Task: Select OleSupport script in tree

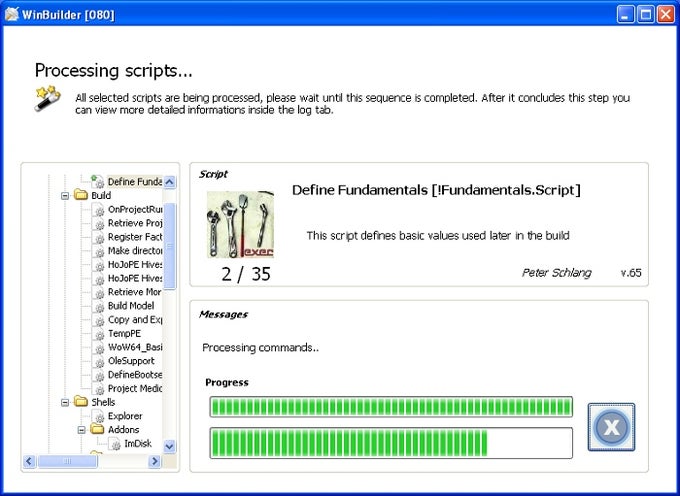Action: coord(131,361)
